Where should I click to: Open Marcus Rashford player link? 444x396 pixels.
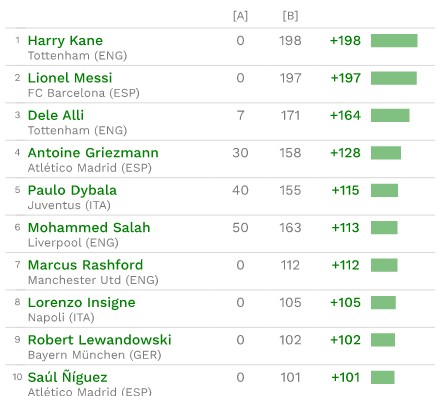[x=86, y=265]
